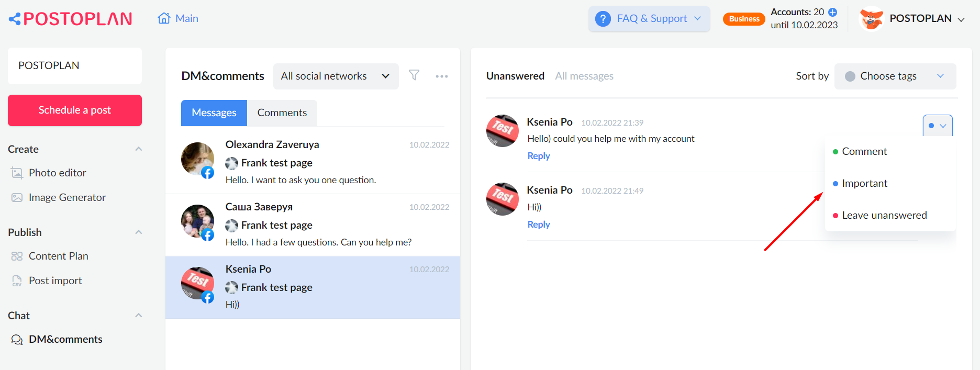
Task: Click the POSTOPLAN project name box
Action: tap(75, 66)
